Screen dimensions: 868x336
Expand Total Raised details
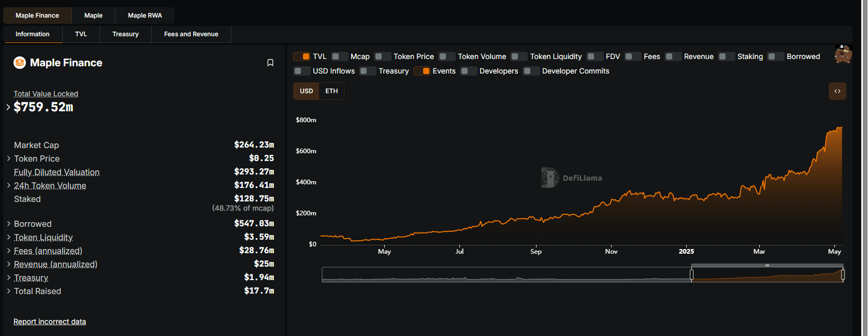pyautogui.click(x=9, y=291)
